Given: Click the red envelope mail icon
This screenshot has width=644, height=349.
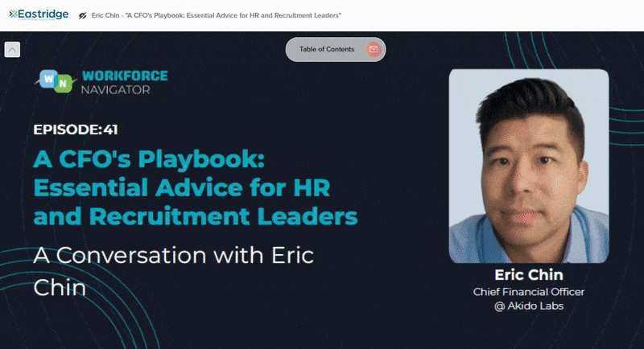Looking at the screenshot, I should 373,49.
